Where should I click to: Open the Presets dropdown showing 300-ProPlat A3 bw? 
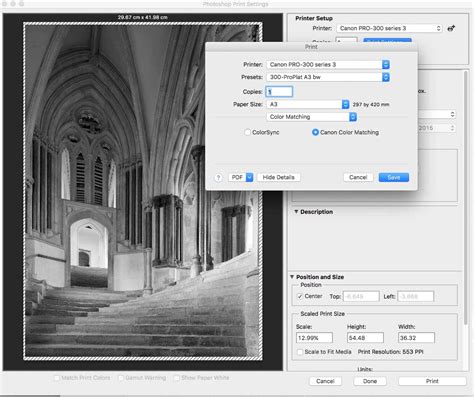(328, 77)
